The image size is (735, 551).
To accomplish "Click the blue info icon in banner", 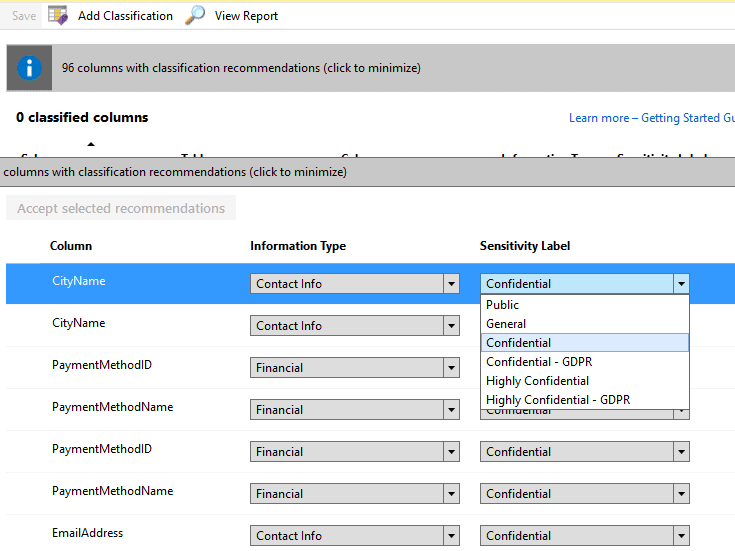I will (x=30, y=68).
